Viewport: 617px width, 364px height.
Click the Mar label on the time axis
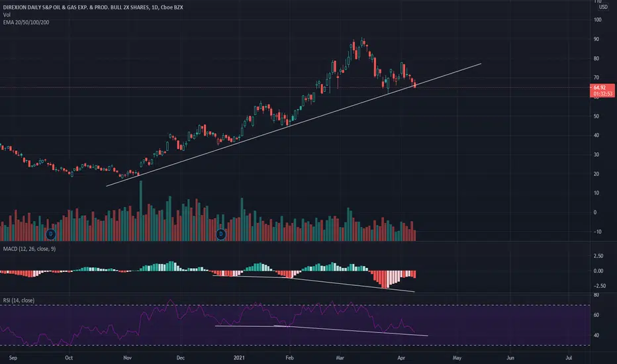340,357
